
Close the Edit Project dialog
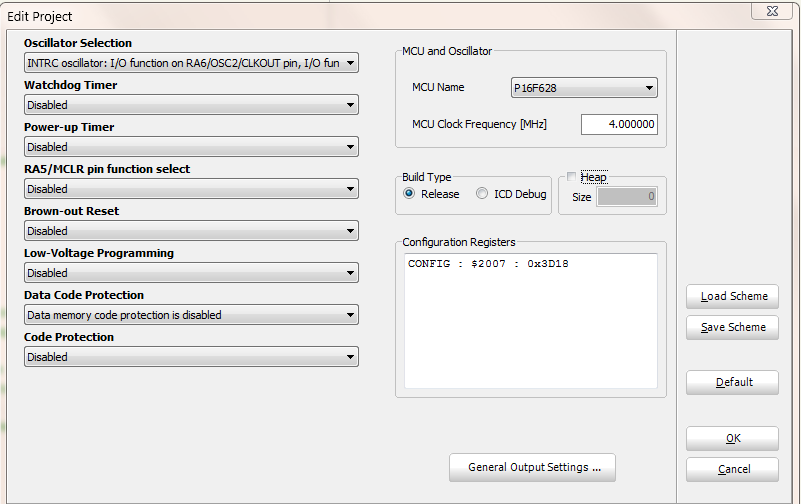pyautogui.click(x=771, y=11)
